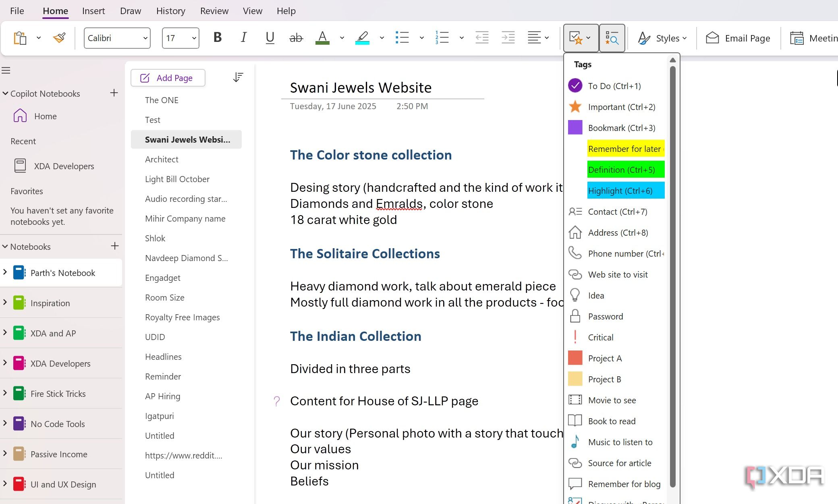Apply the Movie to see tag
Image resolution: width=838 pixels, height=504 pixels.
point(616,400)
